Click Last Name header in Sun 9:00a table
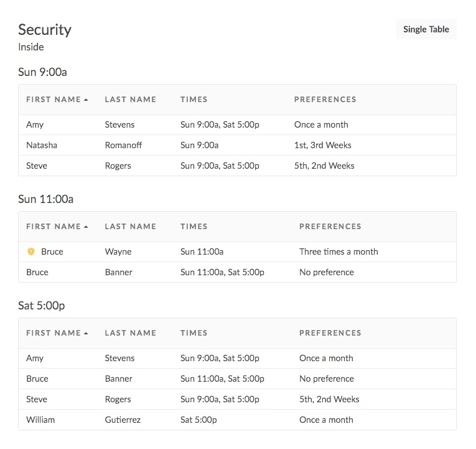This screenshot has height=449, width=476. coord(131,100)
